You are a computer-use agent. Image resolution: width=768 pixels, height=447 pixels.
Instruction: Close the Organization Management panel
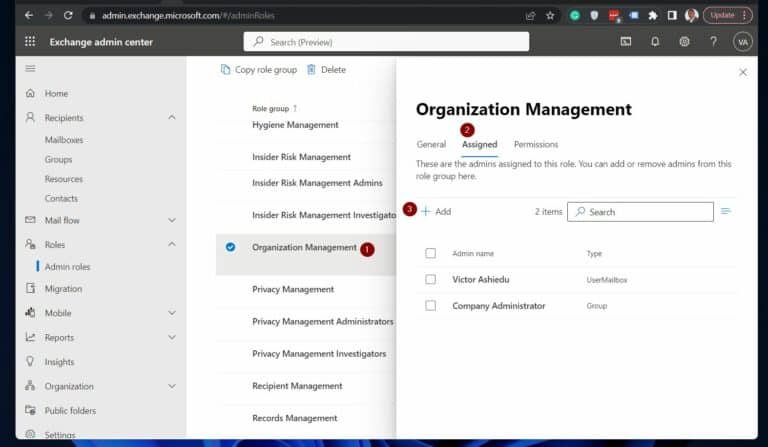pos(743,72)
